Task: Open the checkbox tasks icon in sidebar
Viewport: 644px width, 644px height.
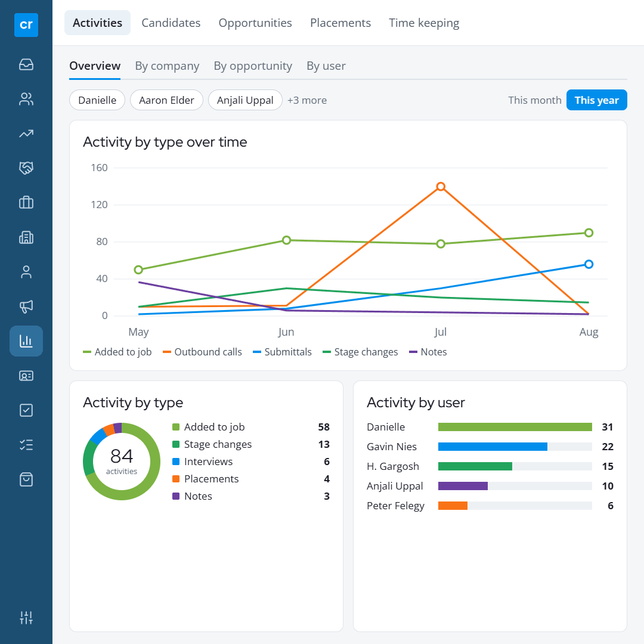Action: point(26,410)
